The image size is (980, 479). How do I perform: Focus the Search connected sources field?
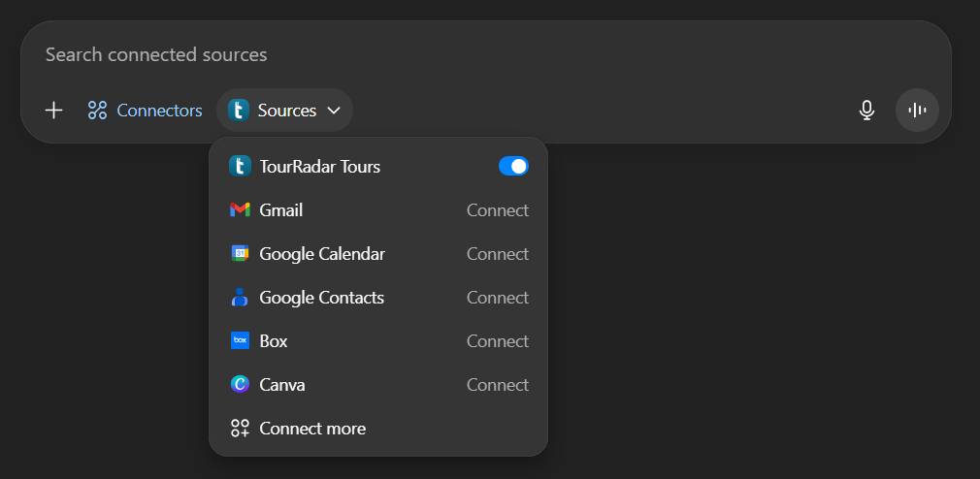388,54
